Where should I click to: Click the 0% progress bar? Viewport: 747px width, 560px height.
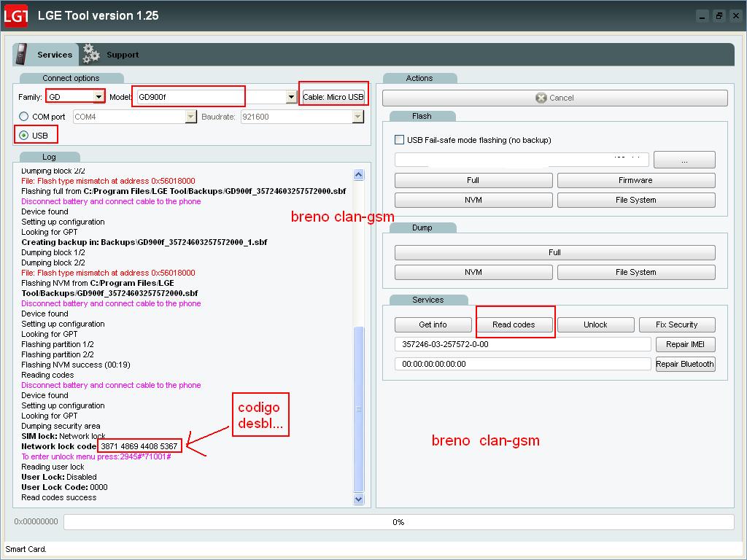coord(399,522)
